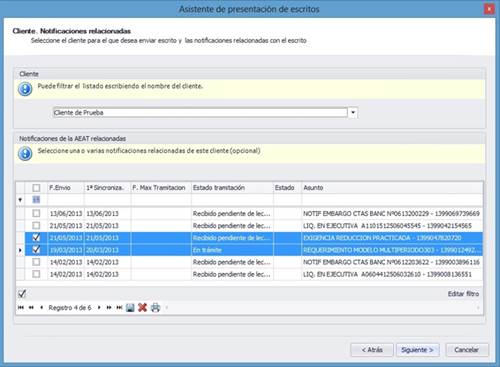Cancel the wizard with Cancelar
This screenshot has width=500, height=367.
point(467,350)
